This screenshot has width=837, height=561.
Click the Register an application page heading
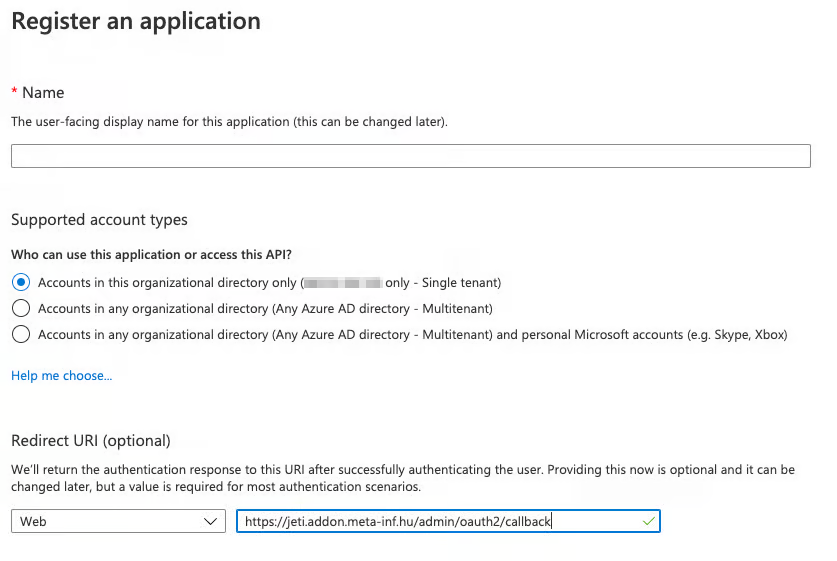(136, 20)
